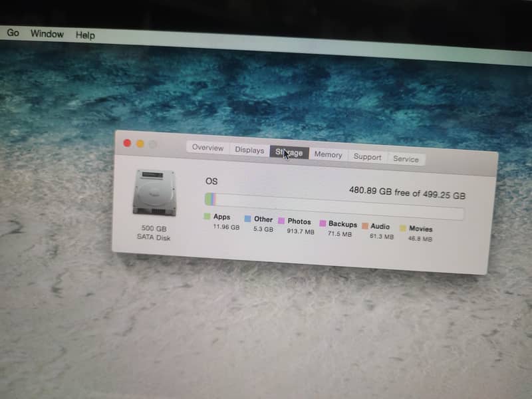Click the orange Audio color swatch
The image size is (532, 399).
coord(364,226)
